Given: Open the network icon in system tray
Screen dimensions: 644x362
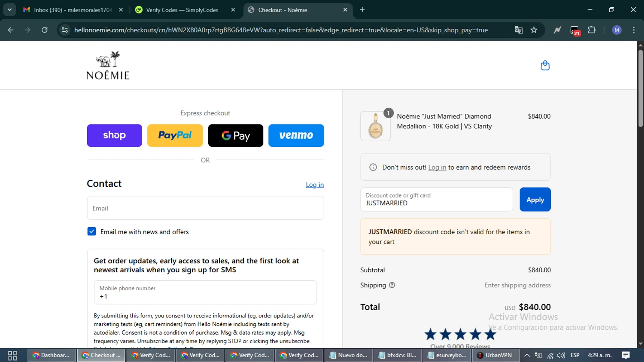Looking at the screenshot, I should [x=550, y=356].
